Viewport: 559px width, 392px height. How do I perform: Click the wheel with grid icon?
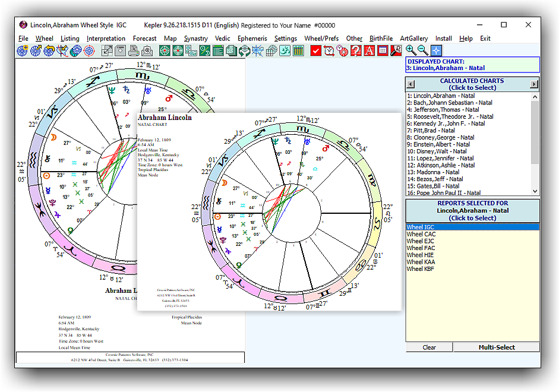[x=271, y=51]
